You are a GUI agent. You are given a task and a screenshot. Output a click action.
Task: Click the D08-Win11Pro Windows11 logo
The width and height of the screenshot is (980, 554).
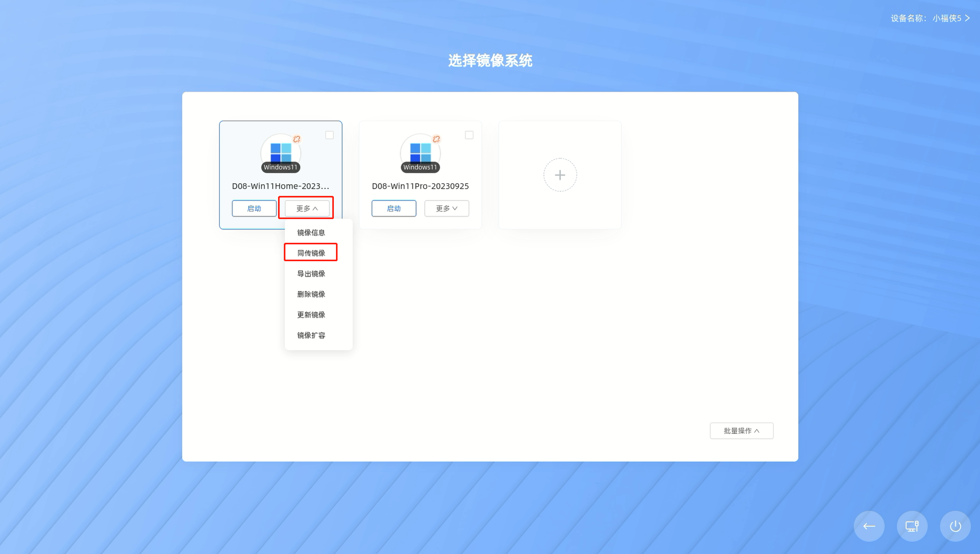point(420,153)
